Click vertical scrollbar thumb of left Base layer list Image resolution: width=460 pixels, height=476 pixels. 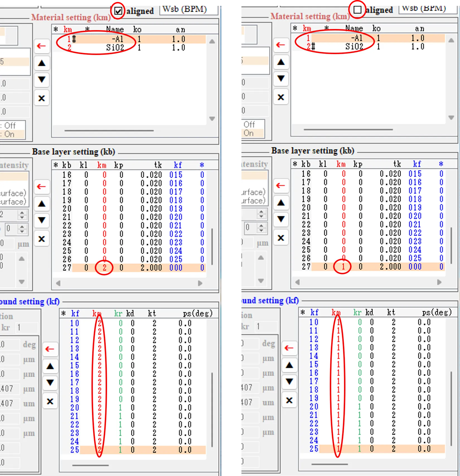click(x=212, y=247)
